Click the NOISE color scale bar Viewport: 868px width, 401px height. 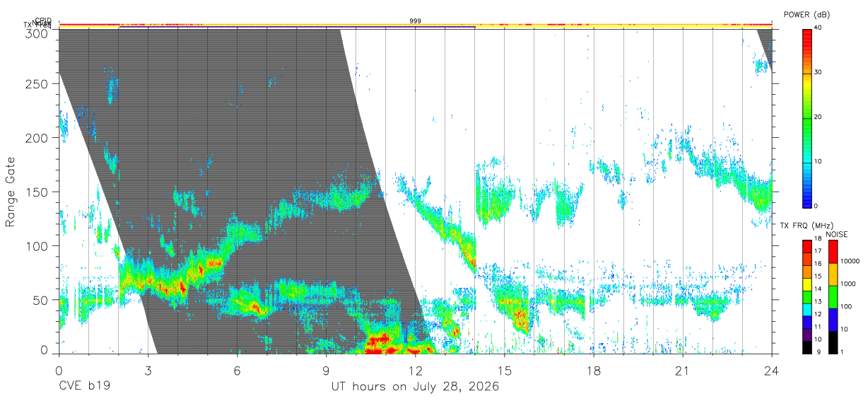click(833, 296)
